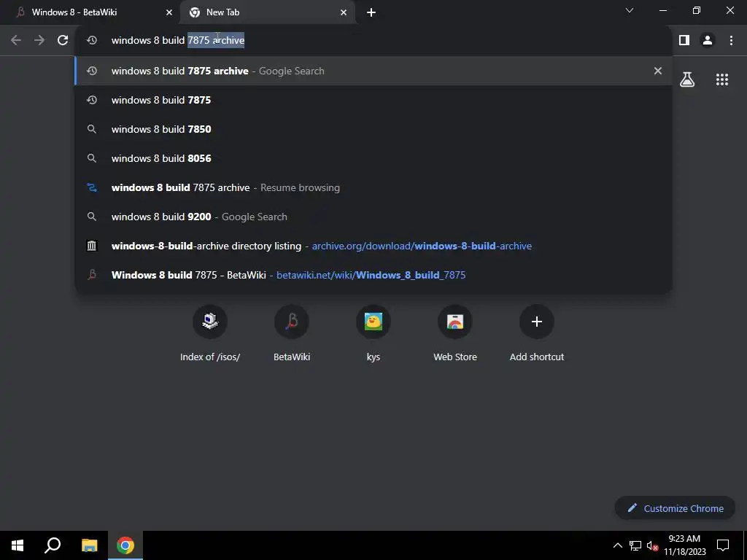Click the muted volume tray icon
The height and width of the screenshot is (560, 747).
[x=652, y=545]
